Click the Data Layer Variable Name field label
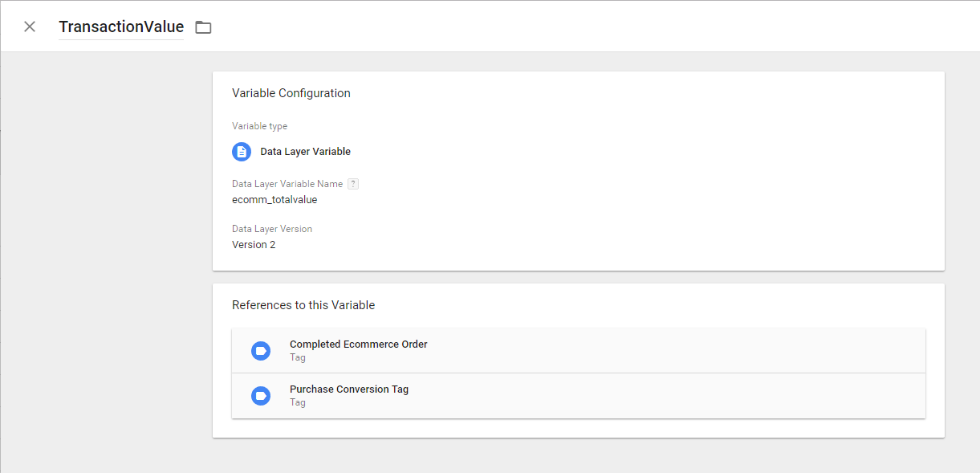 point(287,184)
